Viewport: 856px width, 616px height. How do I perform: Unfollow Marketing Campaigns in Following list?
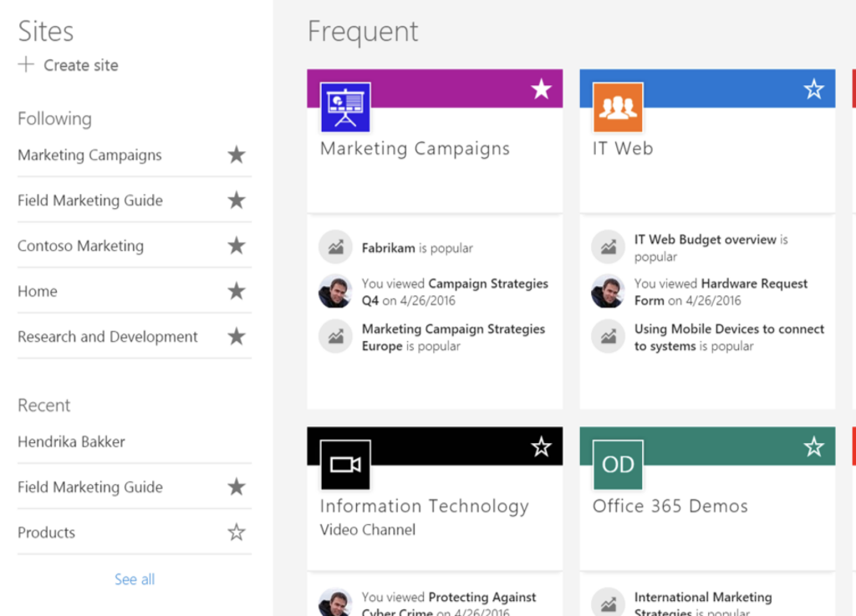click(237, 155)
